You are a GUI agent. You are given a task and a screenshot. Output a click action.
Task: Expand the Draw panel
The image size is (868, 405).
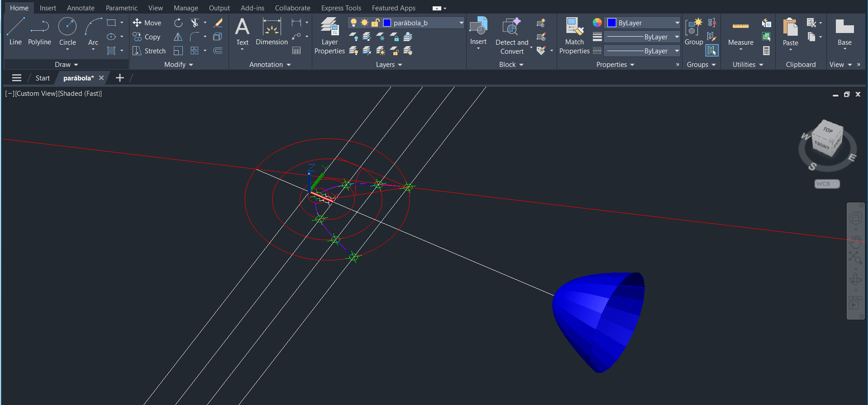click(x=66, y=65)
